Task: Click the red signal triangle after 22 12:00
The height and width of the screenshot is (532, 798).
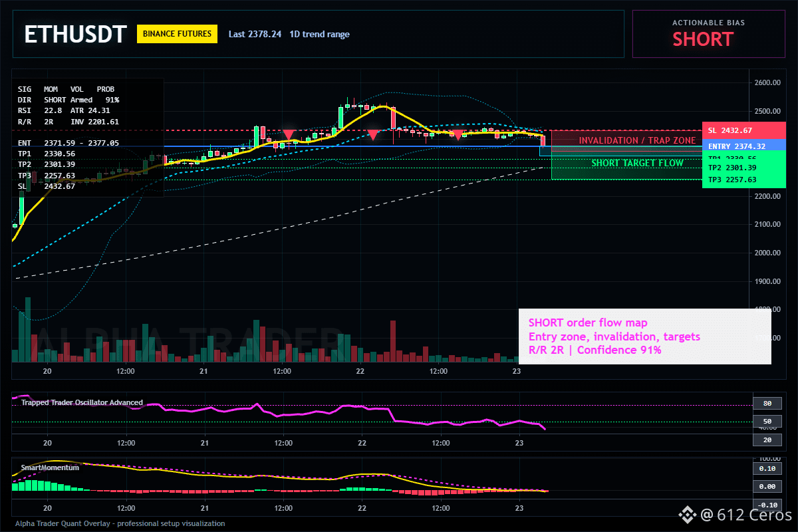Action: tap(458, 135)
